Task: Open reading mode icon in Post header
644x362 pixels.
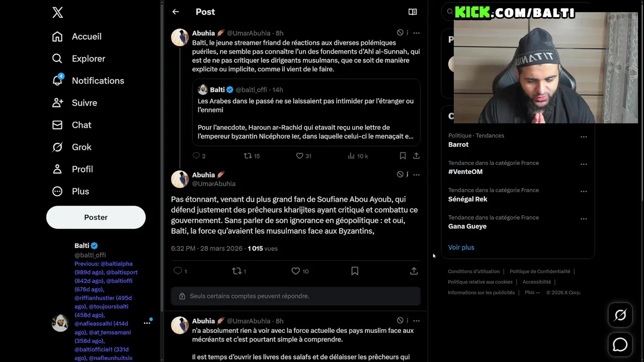Action: point(413,12)
